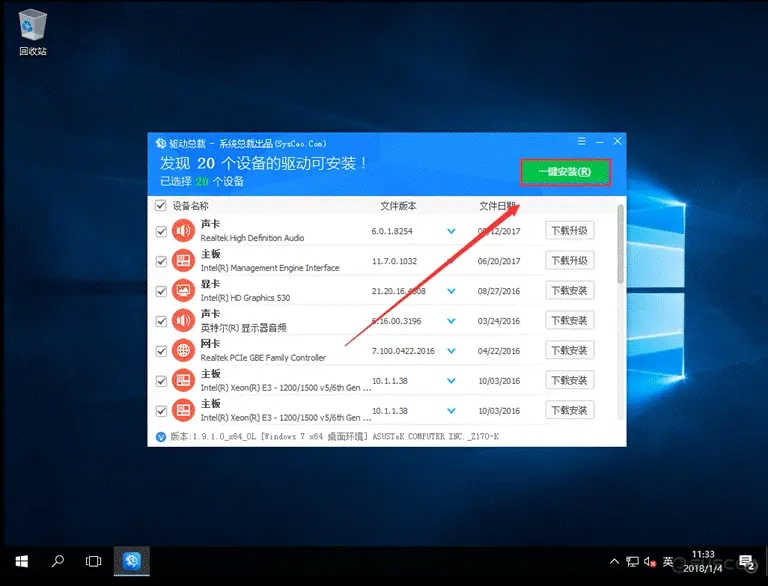Expand version dropdown for Realtek PCIe GBE controller
768x586 pixels.
[451, 350]
